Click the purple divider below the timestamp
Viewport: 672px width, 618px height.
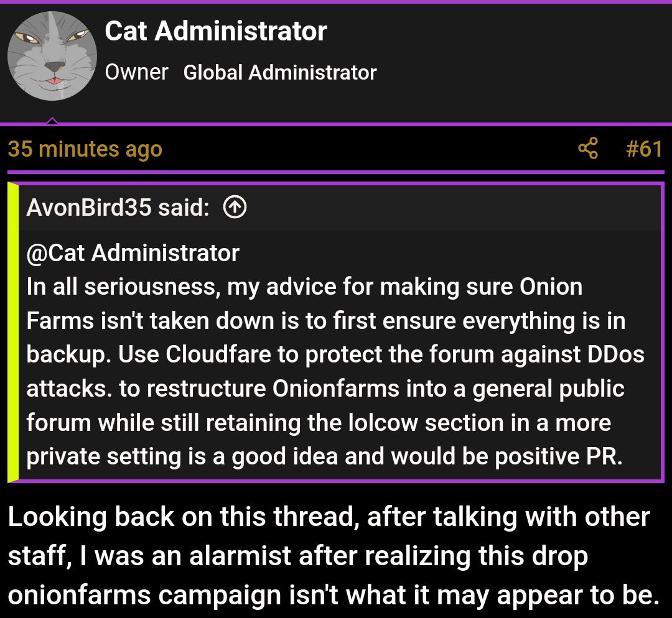click(x=336, y=172)
